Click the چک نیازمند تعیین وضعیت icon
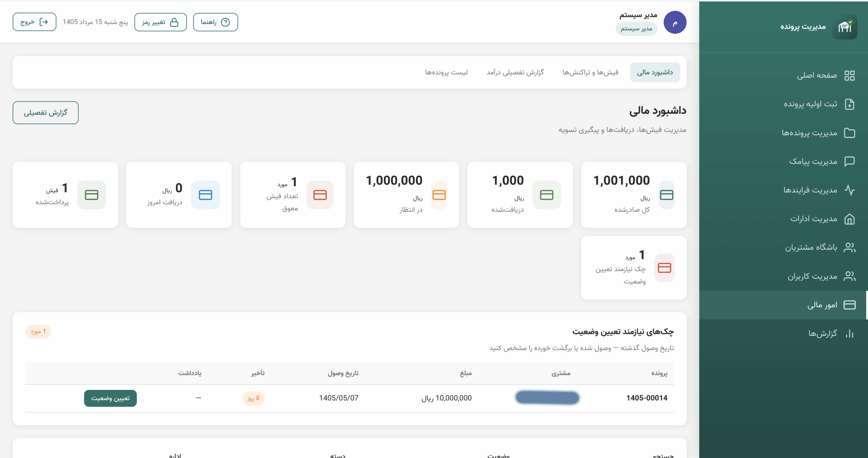 664,268
